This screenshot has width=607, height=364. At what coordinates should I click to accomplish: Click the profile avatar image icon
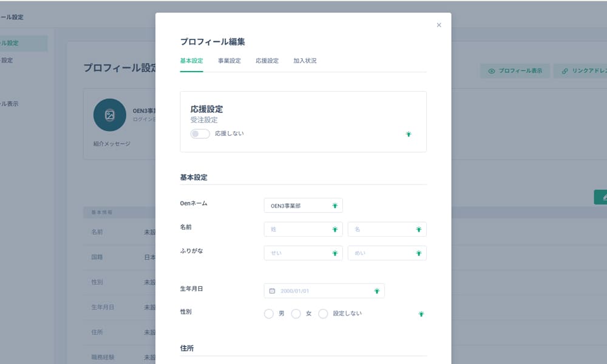[x=110, y=115]
